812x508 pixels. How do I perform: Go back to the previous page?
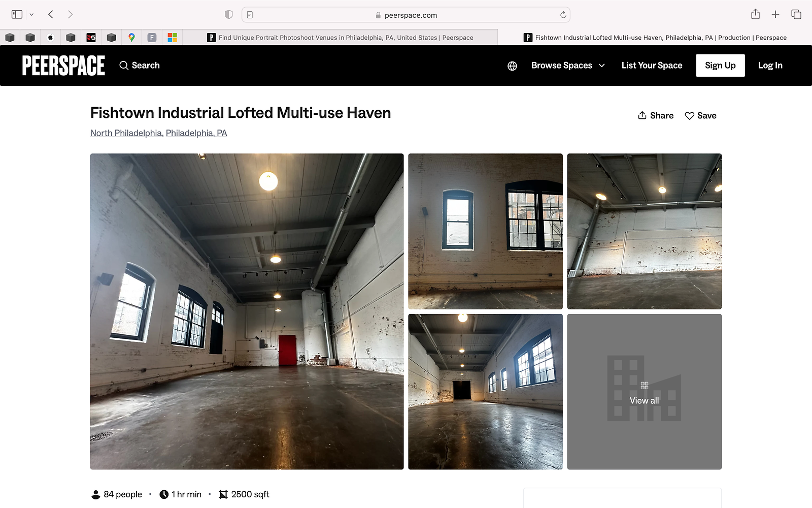pyautogui.click(x=51, y=14)
